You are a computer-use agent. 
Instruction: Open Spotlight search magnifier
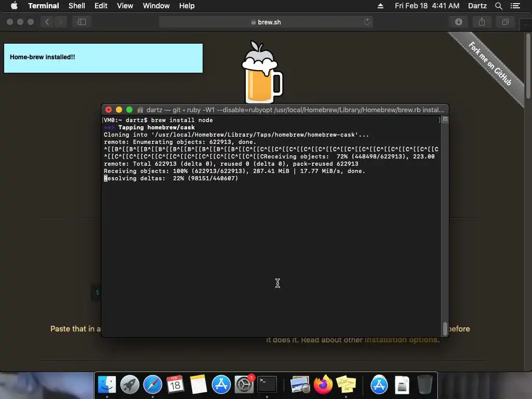(x=498, y=6)
